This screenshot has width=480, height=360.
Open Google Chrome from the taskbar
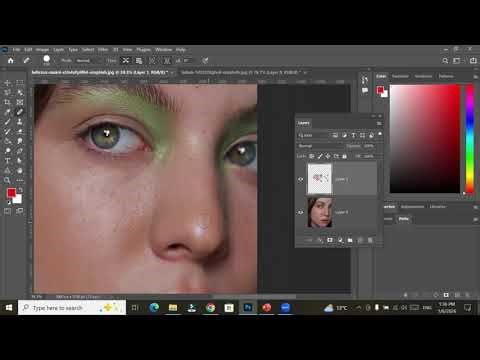click(x=210, y=308)
